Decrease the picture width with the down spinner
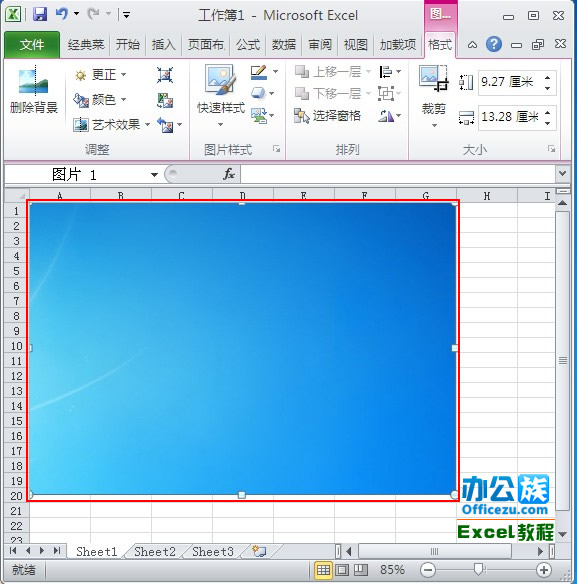 pos(548,123)
